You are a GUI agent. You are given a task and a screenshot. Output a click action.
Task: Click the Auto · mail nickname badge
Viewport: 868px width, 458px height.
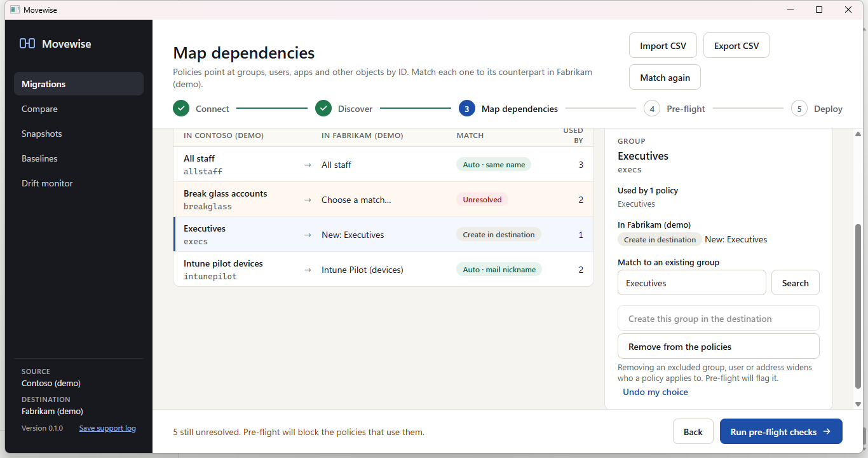pos(499,270)
